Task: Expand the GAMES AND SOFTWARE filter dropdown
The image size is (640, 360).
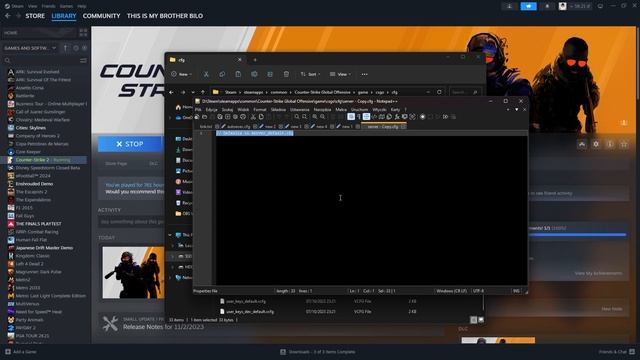Action: pyautogui.click(x=30, y=48)
